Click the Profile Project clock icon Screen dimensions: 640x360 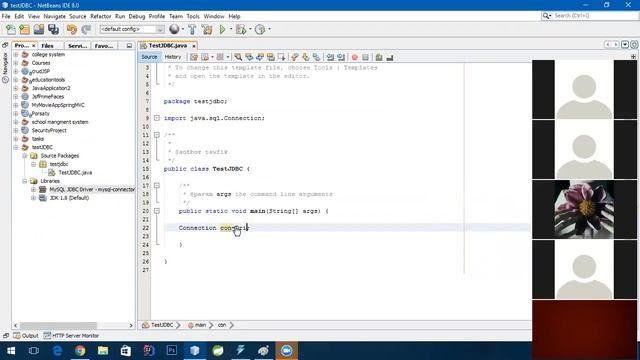pyautogui.click(x=260, y=29)
